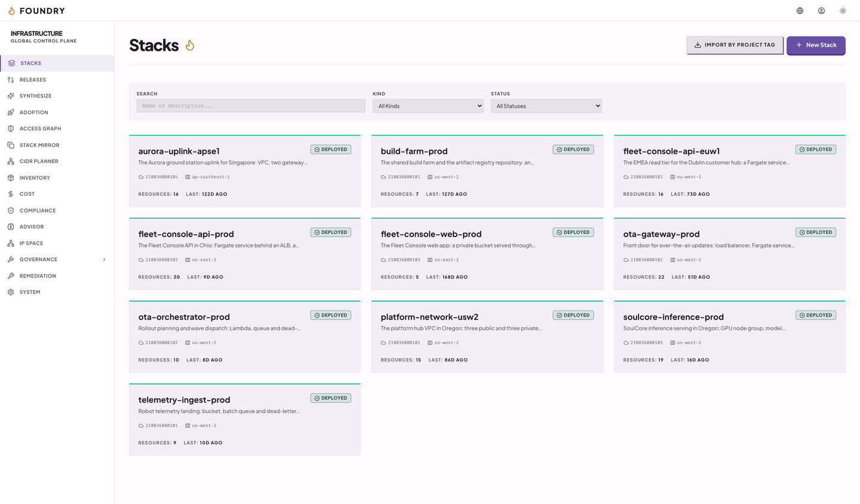Click region ap-southeast-1 on aurora card

click(x=211, y=177)
